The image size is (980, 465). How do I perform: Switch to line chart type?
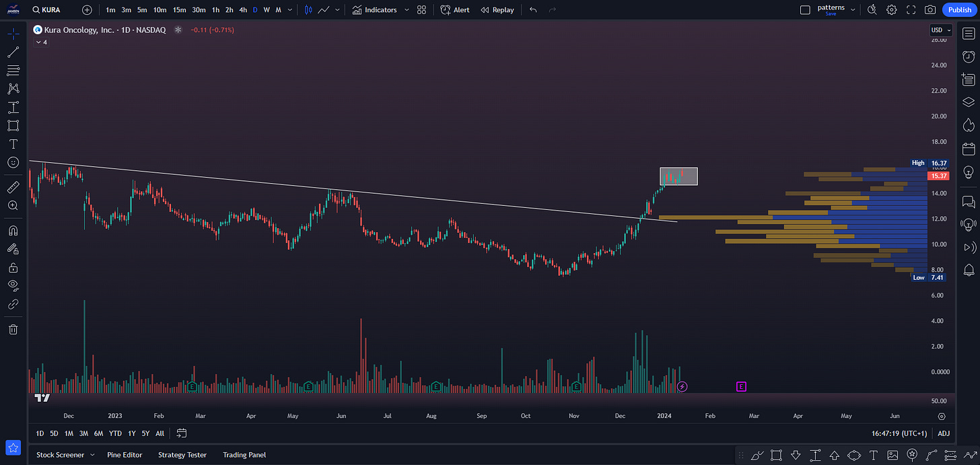[324, 10]
